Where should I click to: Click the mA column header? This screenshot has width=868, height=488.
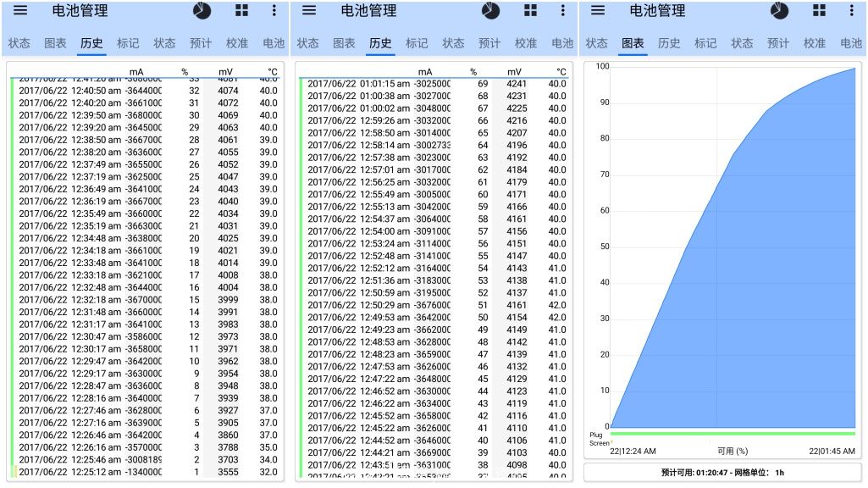(135, 72)
